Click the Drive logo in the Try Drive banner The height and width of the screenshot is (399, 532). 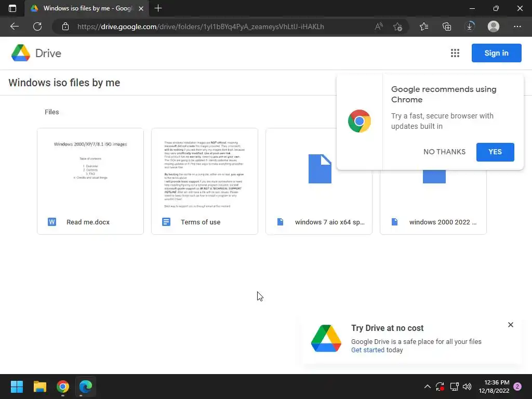(x=326, y=338)
